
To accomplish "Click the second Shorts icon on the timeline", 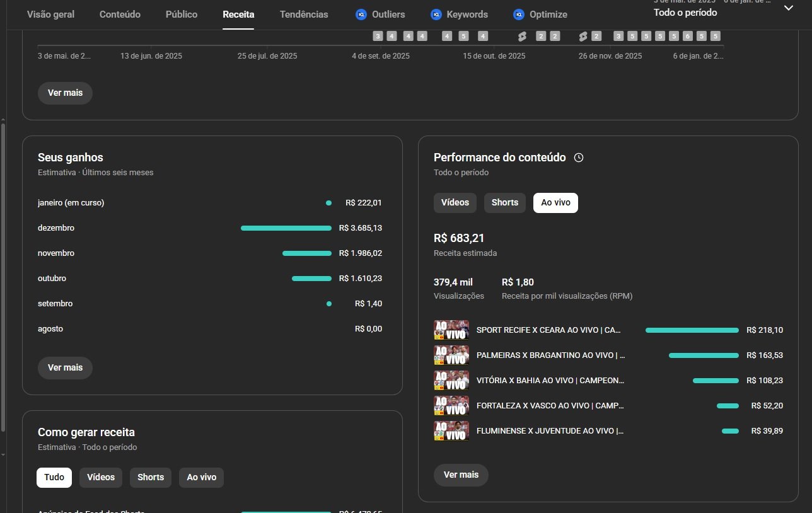I will [583, 37].
